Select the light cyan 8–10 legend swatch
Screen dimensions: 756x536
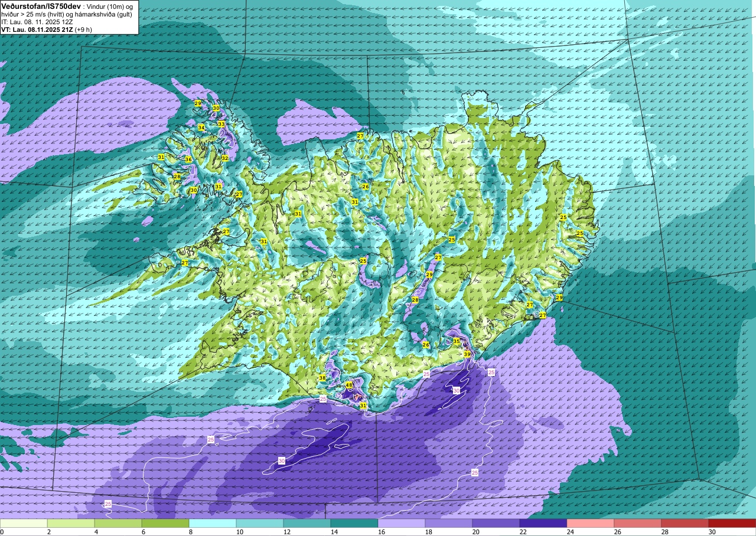pyautogui.click(x=213, y=523)
